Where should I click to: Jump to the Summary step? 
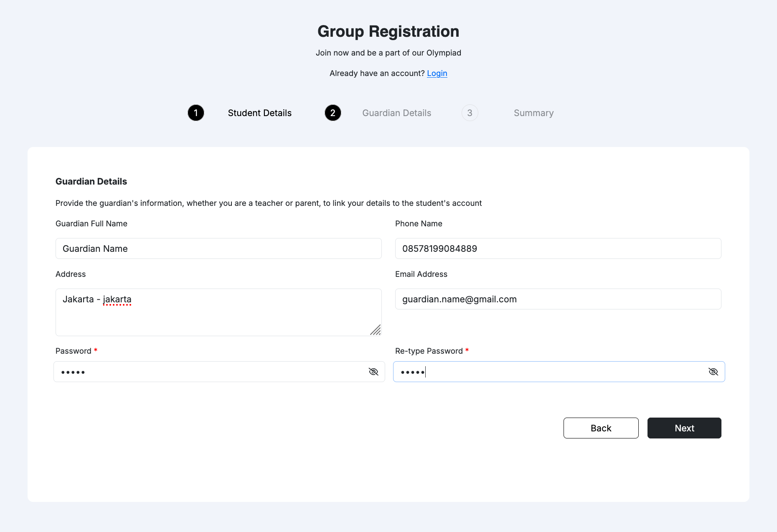pyautogui.click(x=533, y=113)
